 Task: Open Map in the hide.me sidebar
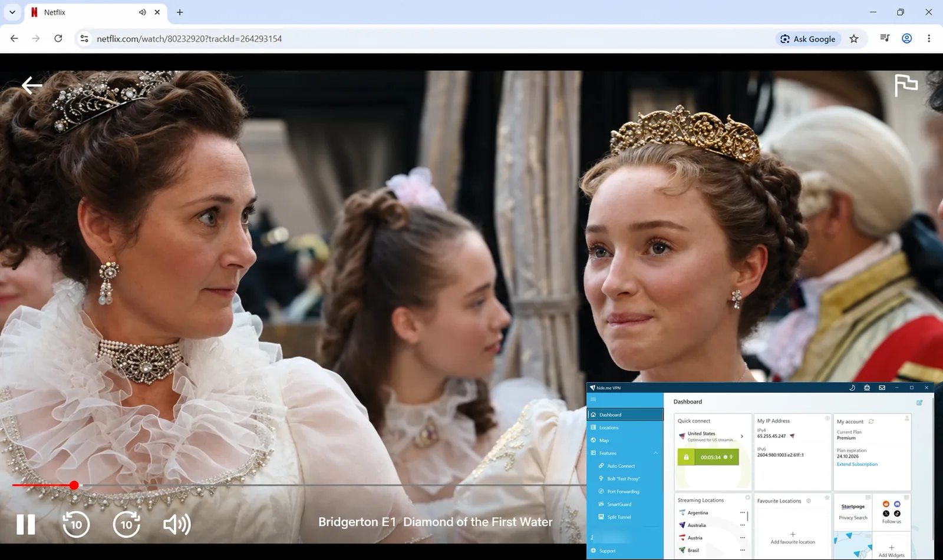[x=625, y=440]
